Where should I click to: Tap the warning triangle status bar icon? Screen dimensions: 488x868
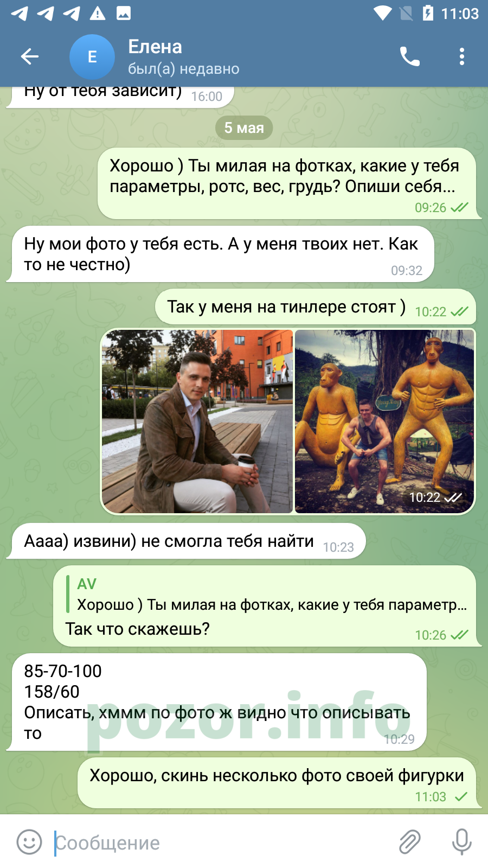[x=98, y=13]
